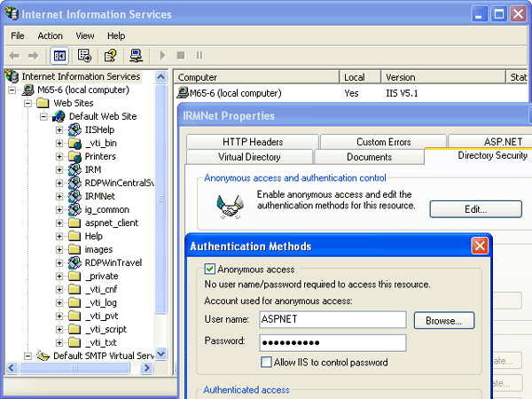Click the tree horizontal scrollbar thumb
The image size is (532, 399).
point(74,367)
